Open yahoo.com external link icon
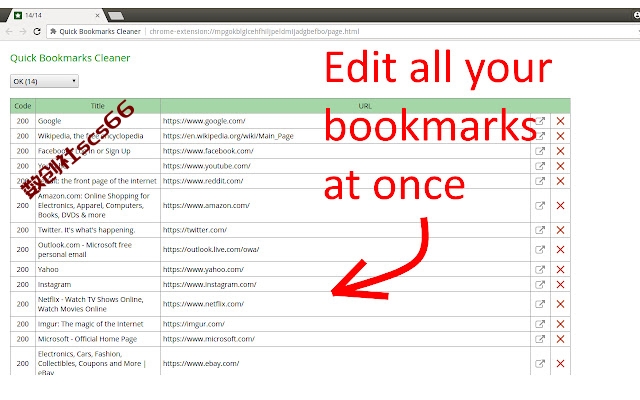Image resolution: width=640 pixels, height=400 pixels. coord(540,269)
